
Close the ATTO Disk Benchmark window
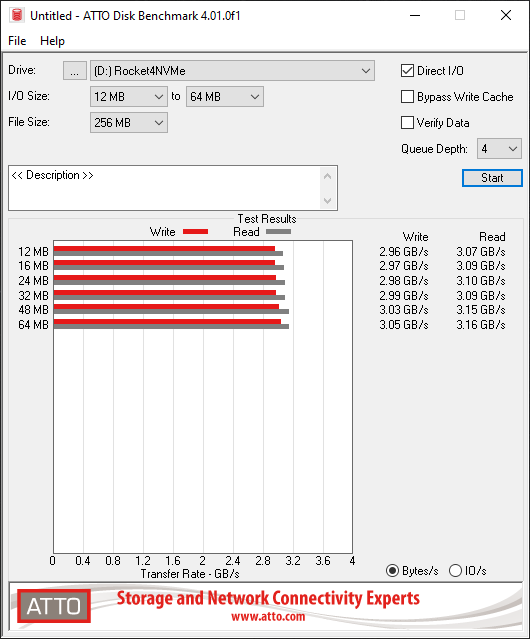click(506, 15)
